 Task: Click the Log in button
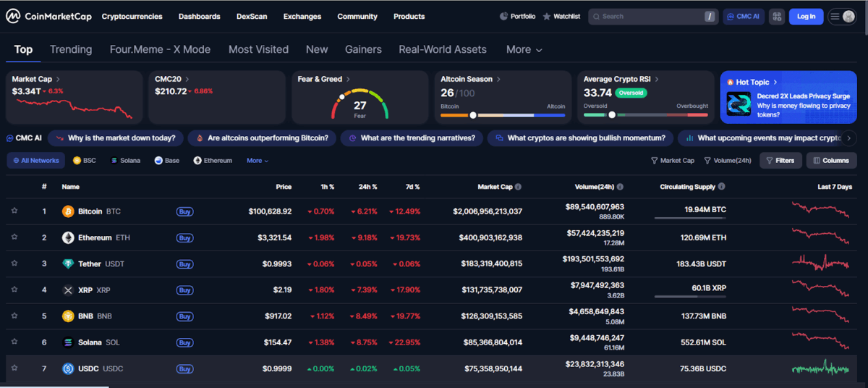click(x=807, y=16)
